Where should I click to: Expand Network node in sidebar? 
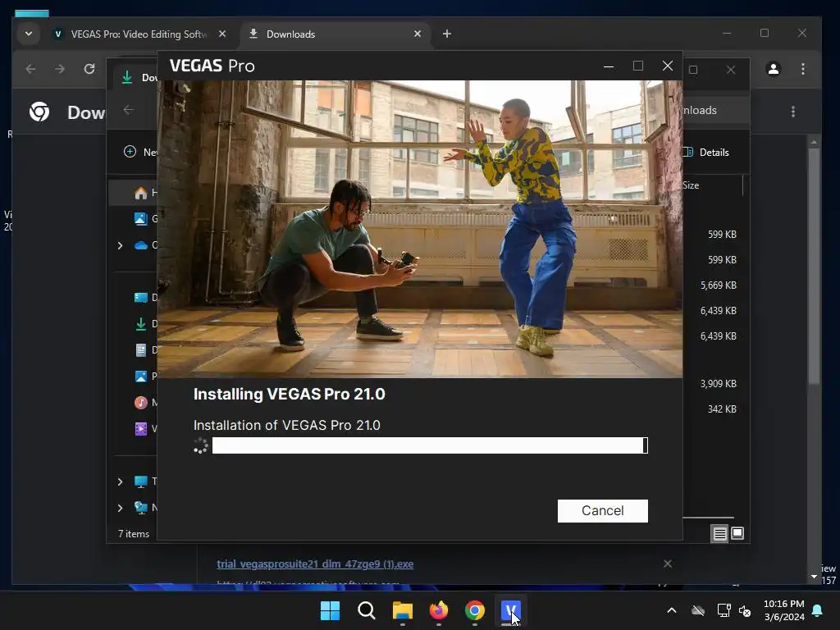pyautogui.click(x=120, y=508)
